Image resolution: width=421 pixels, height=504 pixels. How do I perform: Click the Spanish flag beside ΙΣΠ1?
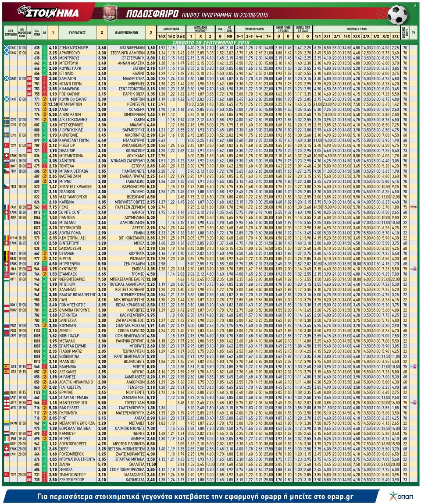pyautogui.click(x=7, y=366)
